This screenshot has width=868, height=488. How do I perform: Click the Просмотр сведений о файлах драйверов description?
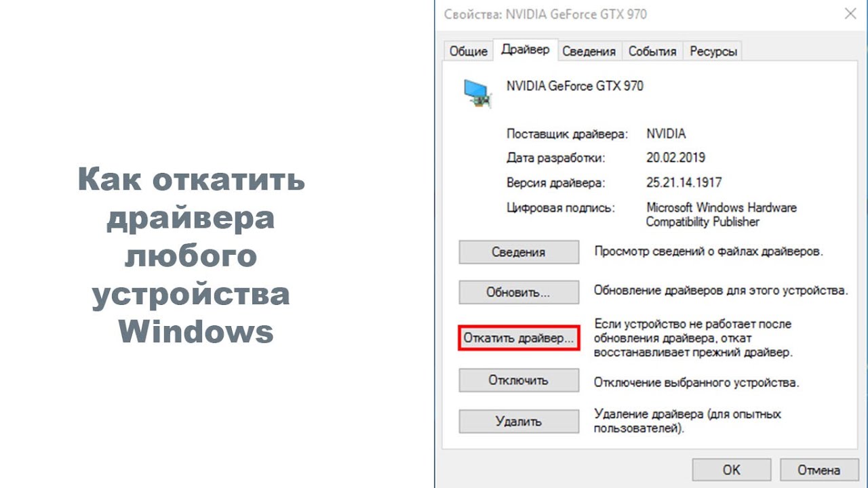pos(709,251)
